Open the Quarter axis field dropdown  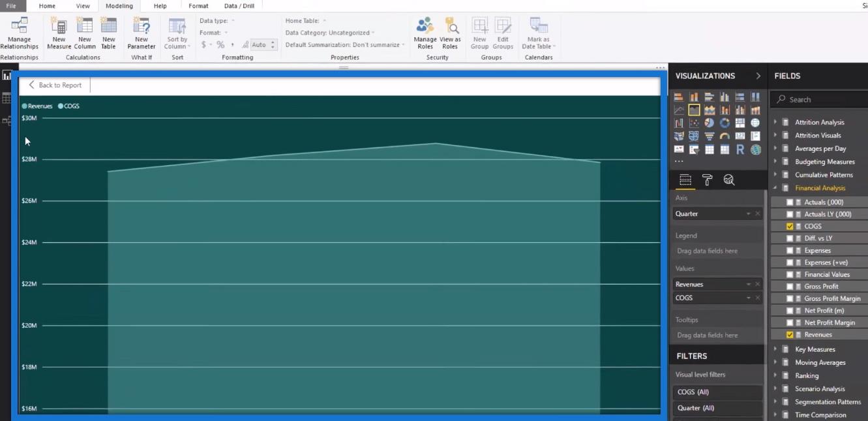(748, 214)
